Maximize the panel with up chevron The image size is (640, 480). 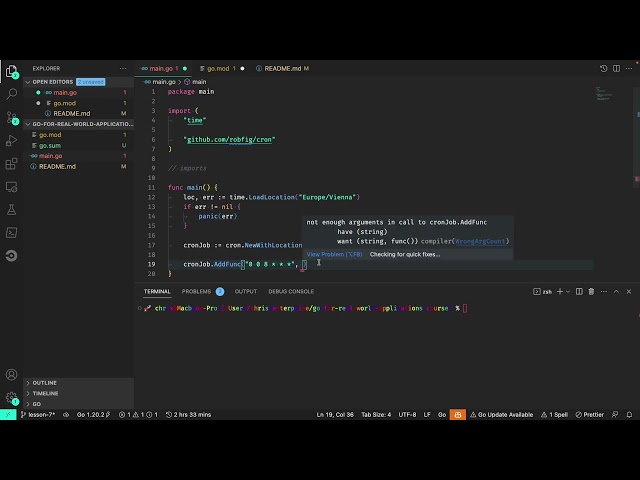[616, 291]
